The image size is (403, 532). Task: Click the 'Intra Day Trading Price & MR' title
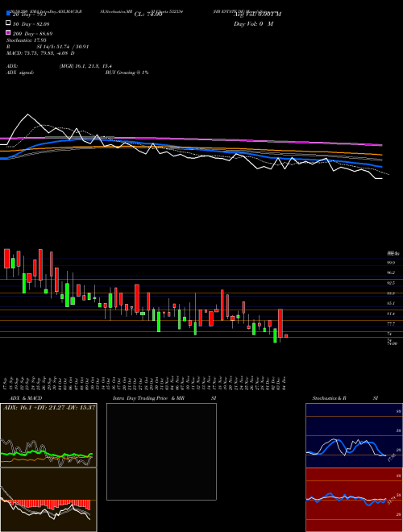coord(148,398)
